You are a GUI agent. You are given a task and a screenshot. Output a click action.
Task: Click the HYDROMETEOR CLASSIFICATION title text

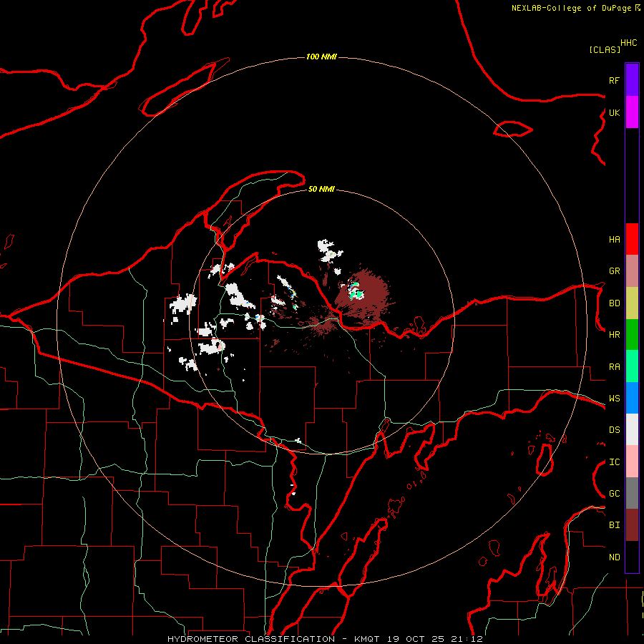251,639
